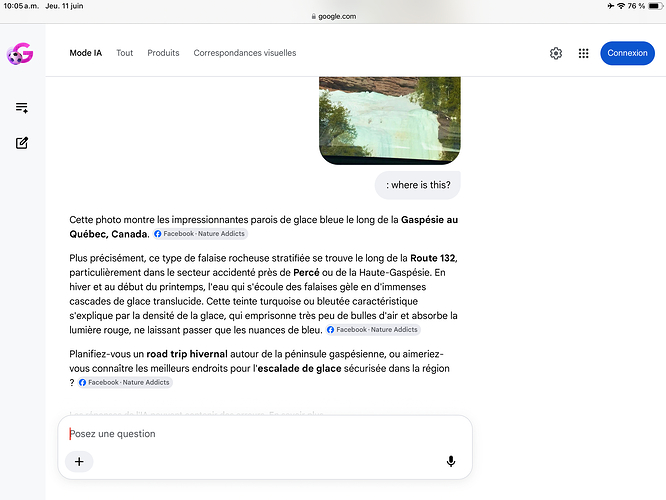The width and height of the screenshot is (666, 500).
Task: Open the AI Mode history list icon
Action: [22, 107]
